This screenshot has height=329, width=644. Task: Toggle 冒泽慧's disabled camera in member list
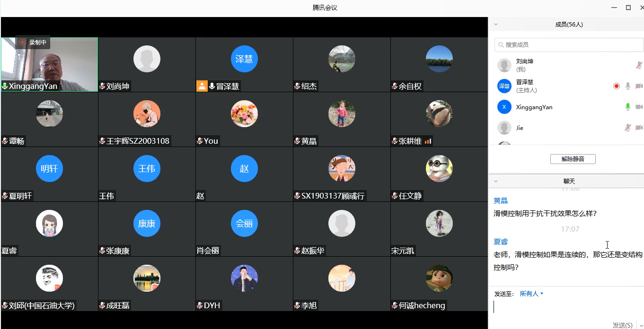click(x=639, y=86)
